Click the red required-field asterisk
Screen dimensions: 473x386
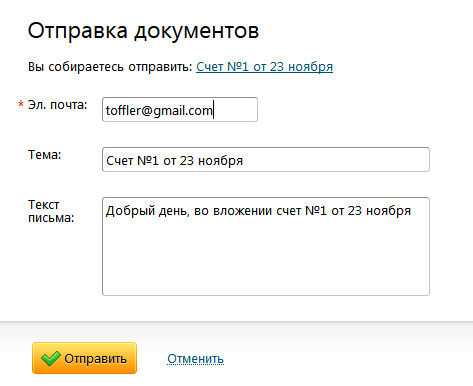click(21, 104)
